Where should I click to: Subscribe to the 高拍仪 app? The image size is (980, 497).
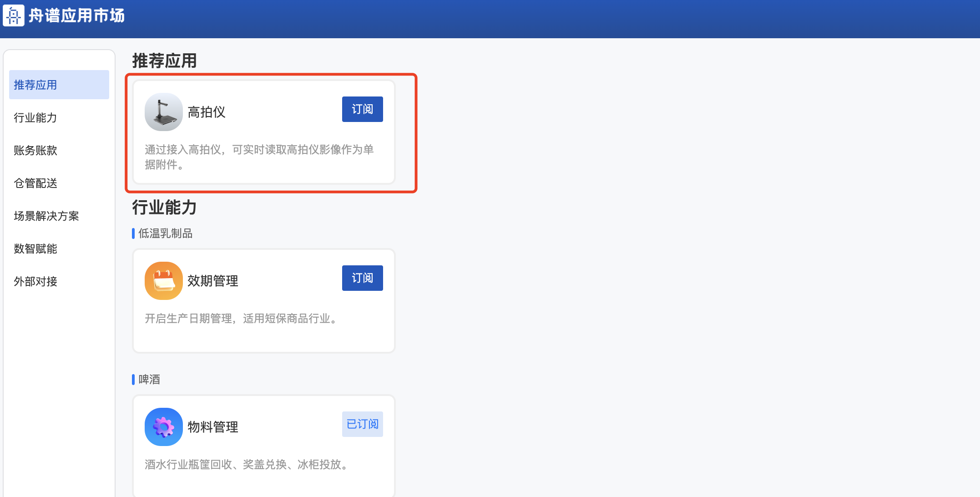pyautogui.click(x=362, y=109)
